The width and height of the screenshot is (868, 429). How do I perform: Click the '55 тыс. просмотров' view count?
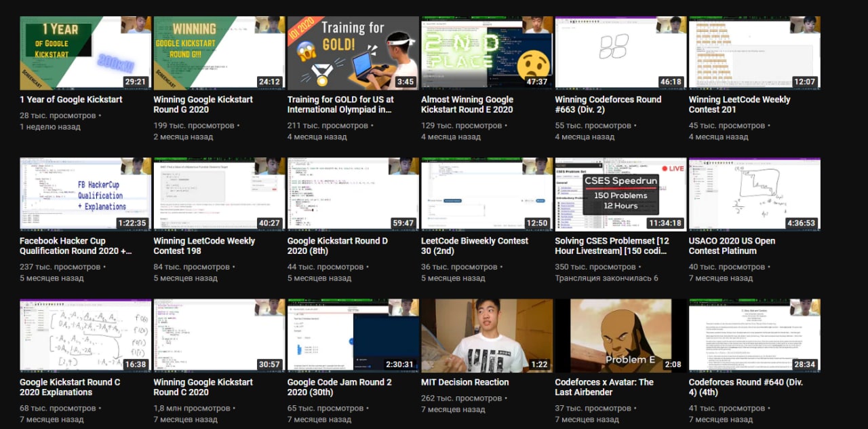pos(593,126)
